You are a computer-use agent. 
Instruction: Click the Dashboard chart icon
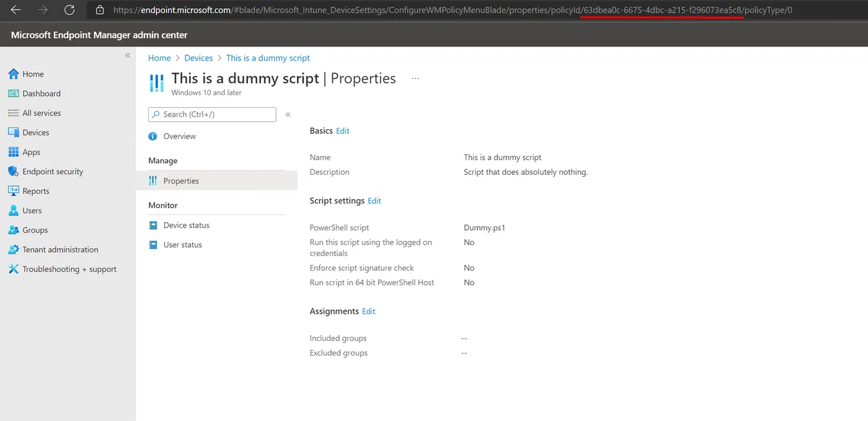14,94
